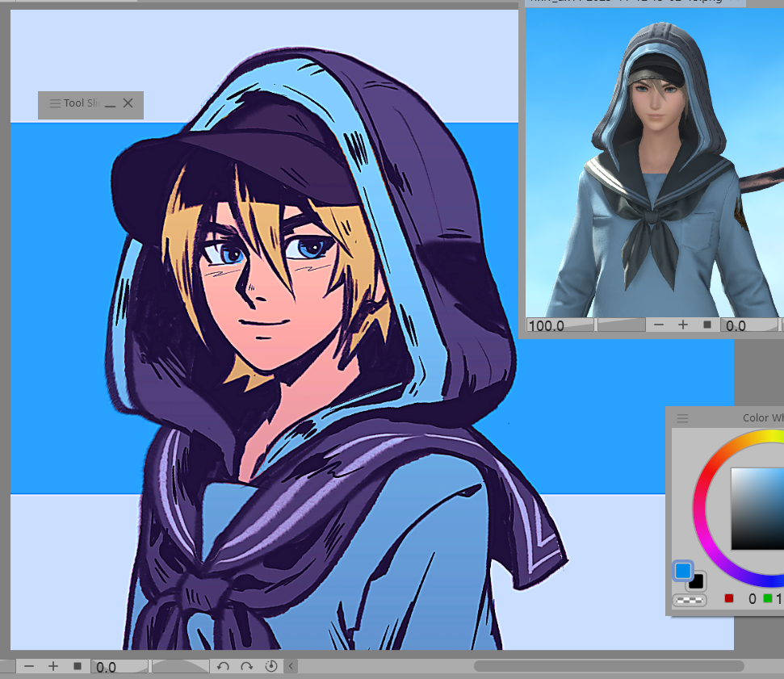Reset the main canvas rotation
This screenshot has height=679, width=784.
pos(271,666)
